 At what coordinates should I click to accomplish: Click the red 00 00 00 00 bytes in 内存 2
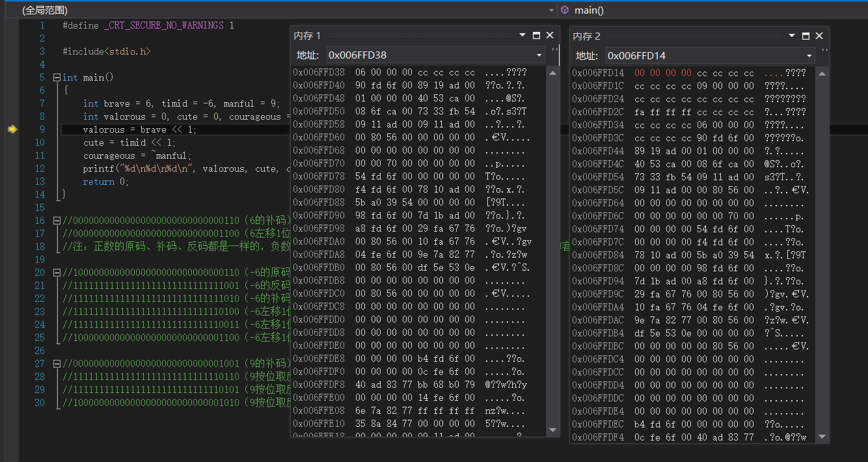pos(662,73)
